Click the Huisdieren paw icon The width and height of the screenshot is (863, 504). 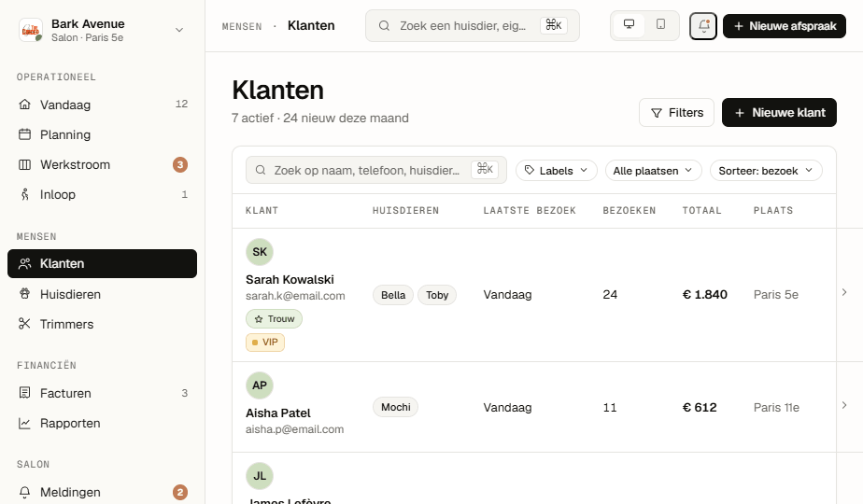pos(25,294)
